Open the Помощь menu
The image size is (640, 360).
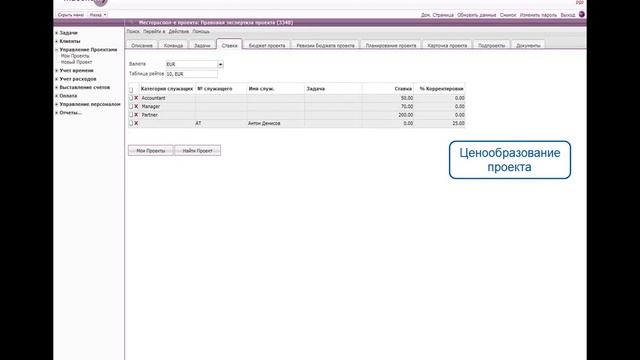click(x=201, y=31)
